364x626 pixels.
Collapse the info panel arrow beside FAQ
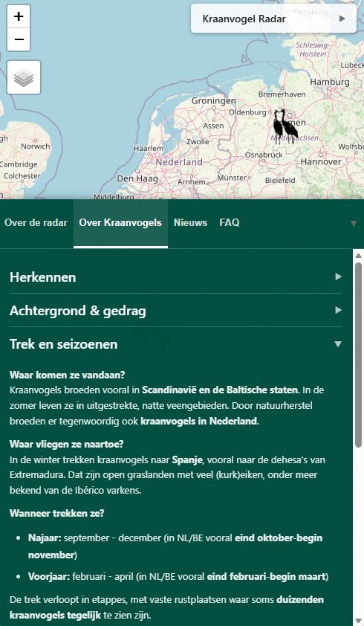354,223
